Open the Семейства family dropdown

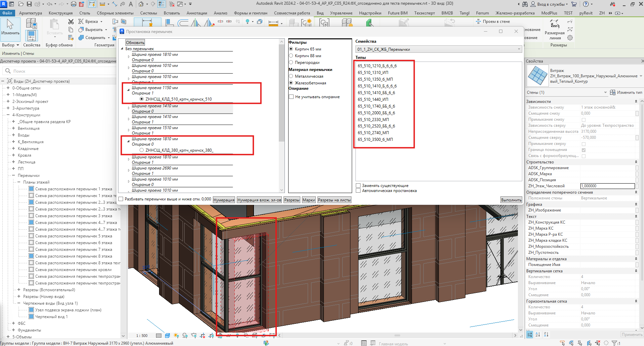439,49
